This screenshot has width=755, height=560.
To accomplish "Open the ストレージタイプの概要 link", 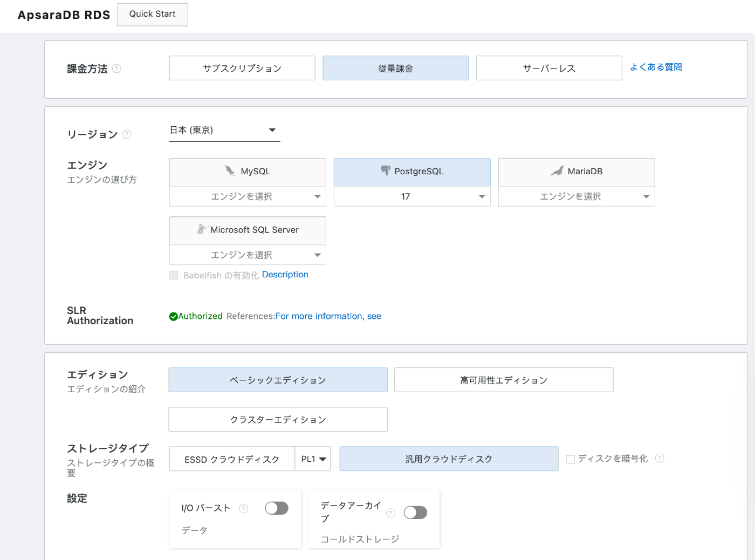I will tap(111, 468).
